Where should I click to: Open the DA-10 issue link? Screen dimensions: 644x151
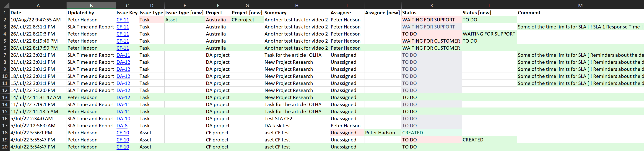tap(123, 119)
